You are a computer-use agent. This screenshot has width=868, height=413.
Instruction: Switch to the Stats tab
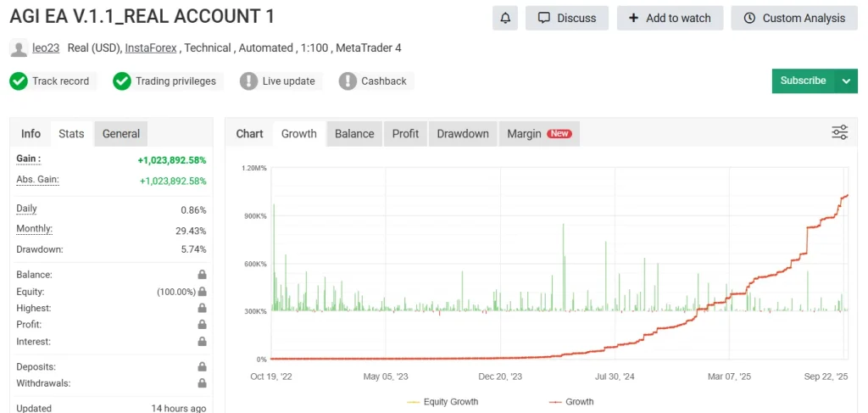pos(71,134)
